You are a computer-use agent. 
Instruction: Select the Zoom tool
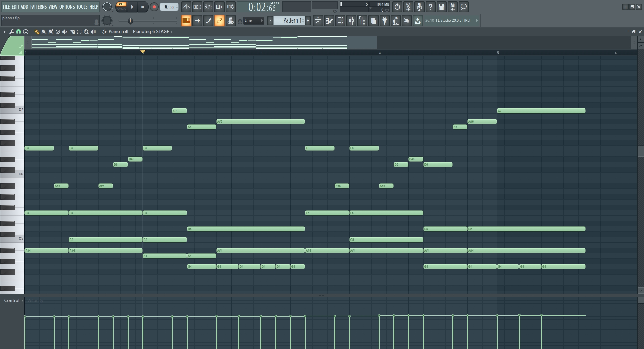tap(86, 32)
